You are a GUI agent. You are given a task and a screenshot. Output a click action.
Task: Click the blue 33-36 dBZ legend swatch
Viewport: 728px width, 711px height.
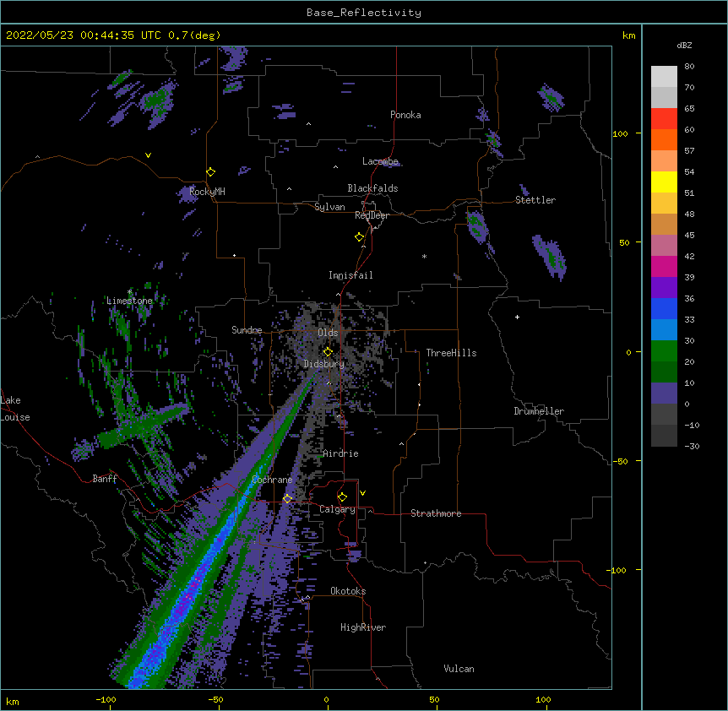tap(664, 308)
